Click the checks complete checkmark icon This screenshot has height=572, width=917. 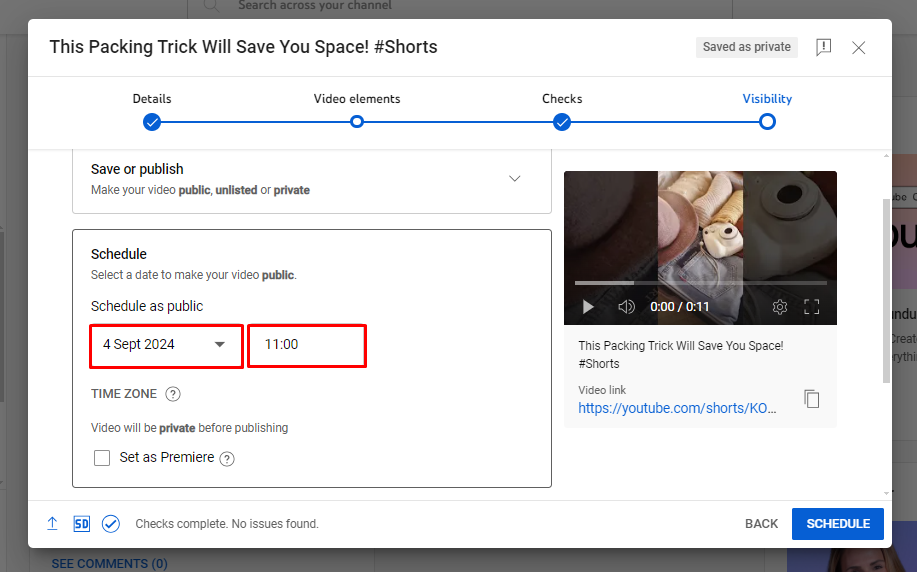tap(111, 523)
